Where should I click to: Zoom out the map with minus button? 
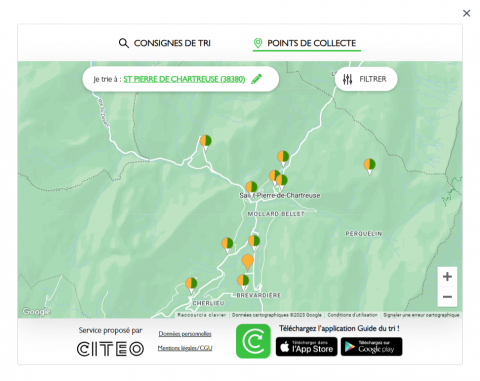[x=447, y=297]
